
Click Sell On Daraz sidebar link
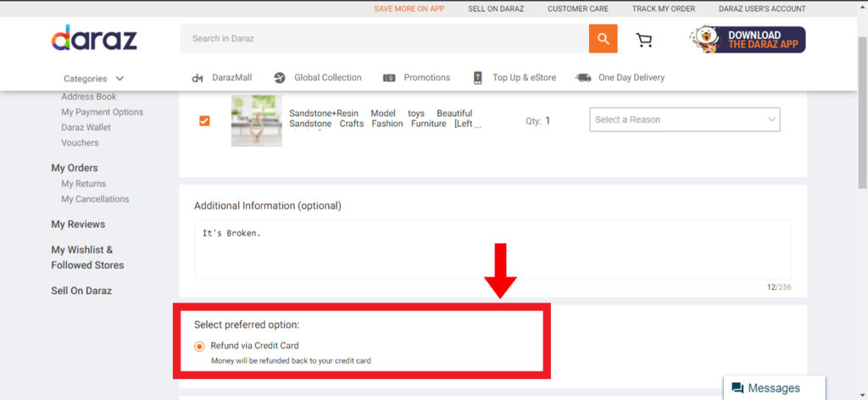(81, 291)
